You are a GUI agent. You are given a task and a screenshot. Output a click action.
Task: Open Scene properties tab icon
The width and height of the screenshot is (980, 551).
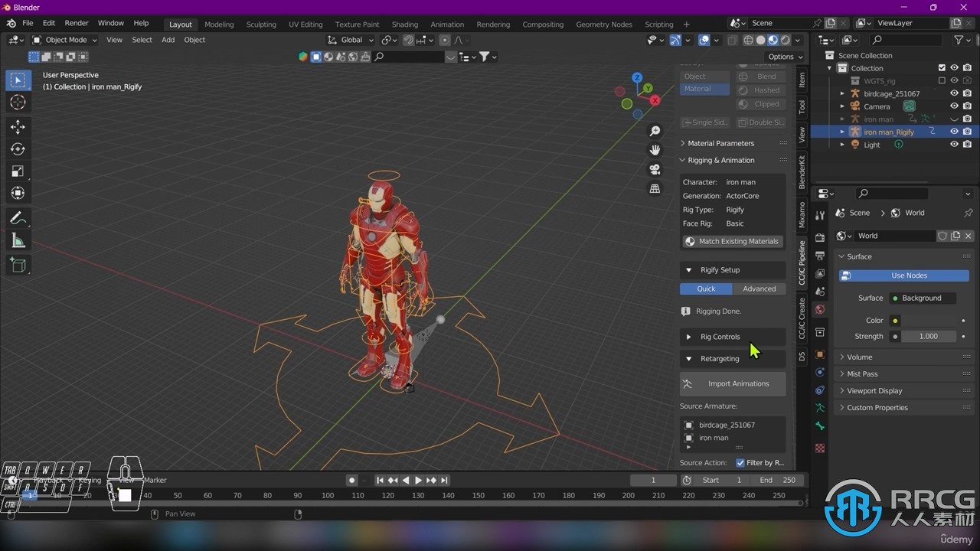coord(820,291)
